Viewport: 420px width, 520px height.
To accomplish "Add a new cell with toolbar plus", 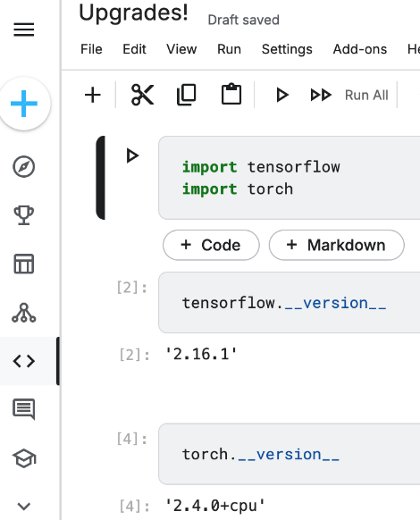I will point(93,96).
